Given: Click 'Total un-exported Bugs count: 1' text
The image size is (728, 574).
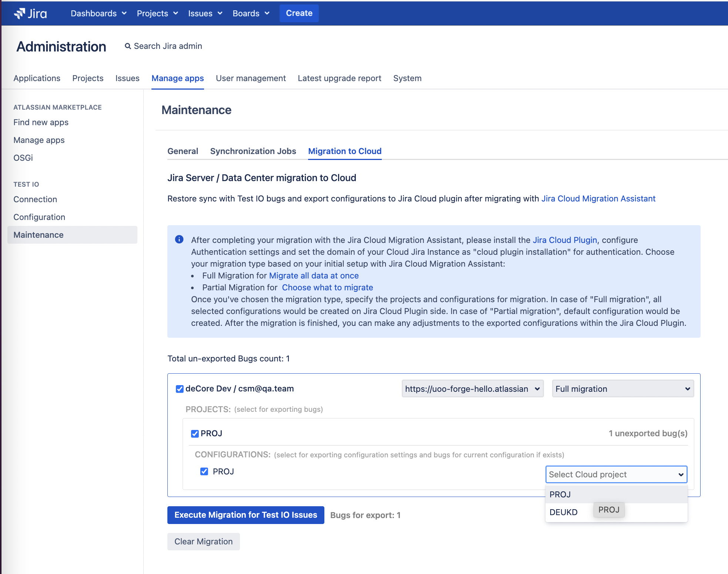Looking at the screenshot, I should 228,358.
